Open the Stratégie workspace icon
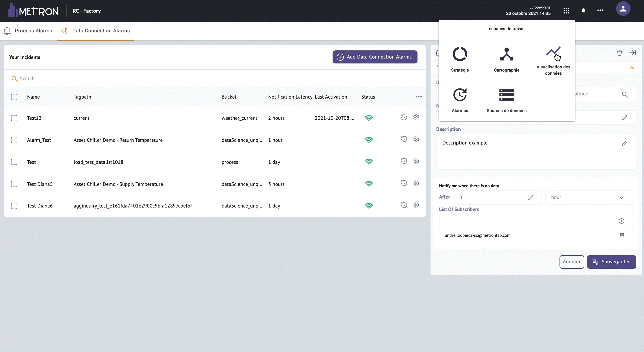644x352 pixels. point(460,54)
